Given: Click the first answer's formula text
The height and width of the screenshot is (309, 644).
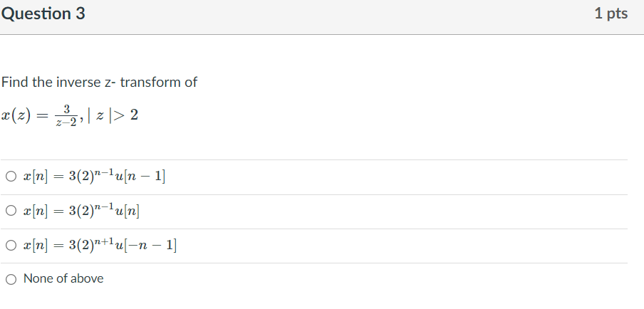Looking at the screenshot, I should click(95, 176).
